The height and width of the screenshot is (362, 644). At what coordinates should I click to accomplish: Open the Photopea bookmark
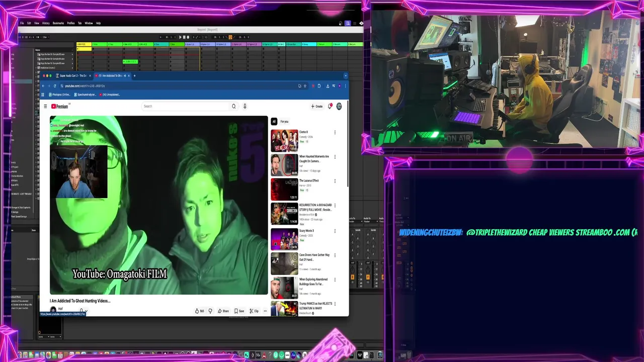[x=59, y=95]
